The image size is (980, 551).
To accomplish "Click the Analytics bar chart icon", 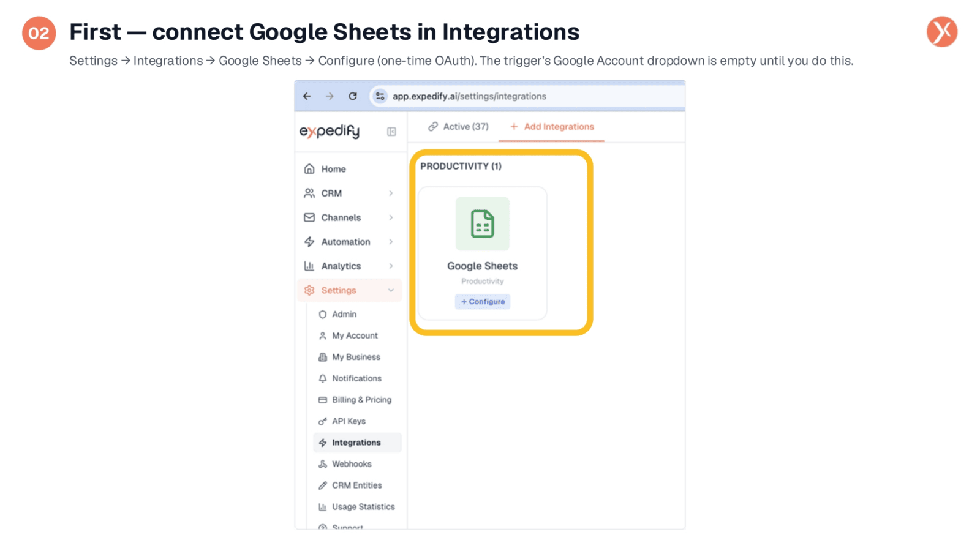I will pyautogui.click(x=309, y=266).
